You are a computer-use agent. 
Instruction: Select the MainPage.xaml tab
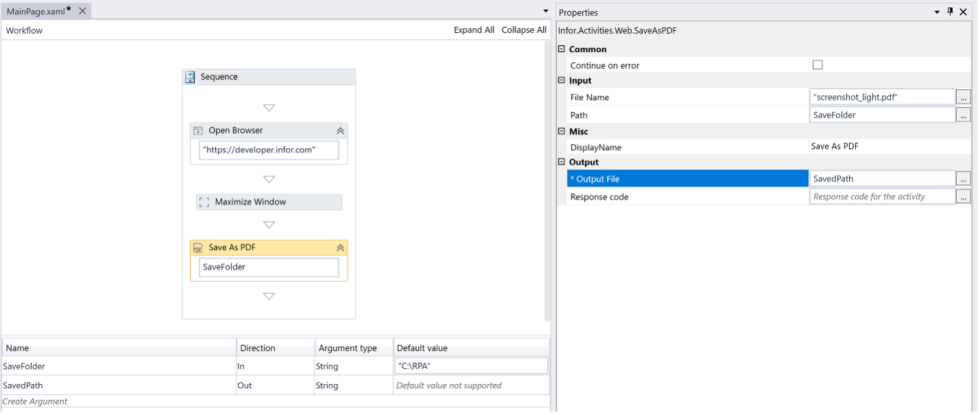click(x=36, y=11)
